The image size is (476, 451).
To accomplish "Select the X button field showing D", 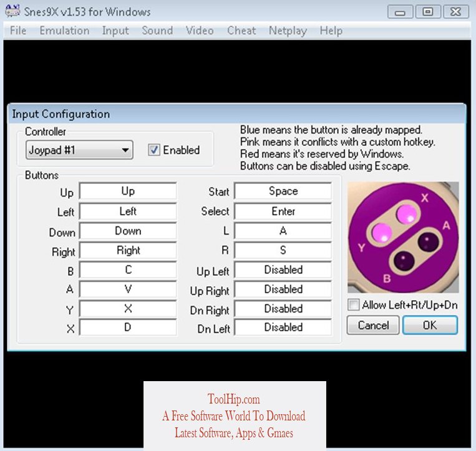I will pos(128,327).
